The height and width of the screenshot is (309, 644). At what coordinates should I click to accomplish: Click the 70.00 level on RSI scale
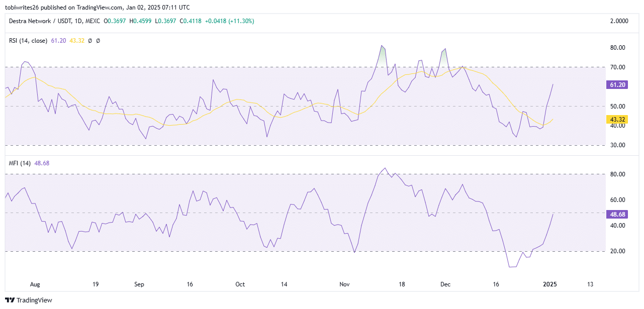pyautogui.click(x=617, y=67)
